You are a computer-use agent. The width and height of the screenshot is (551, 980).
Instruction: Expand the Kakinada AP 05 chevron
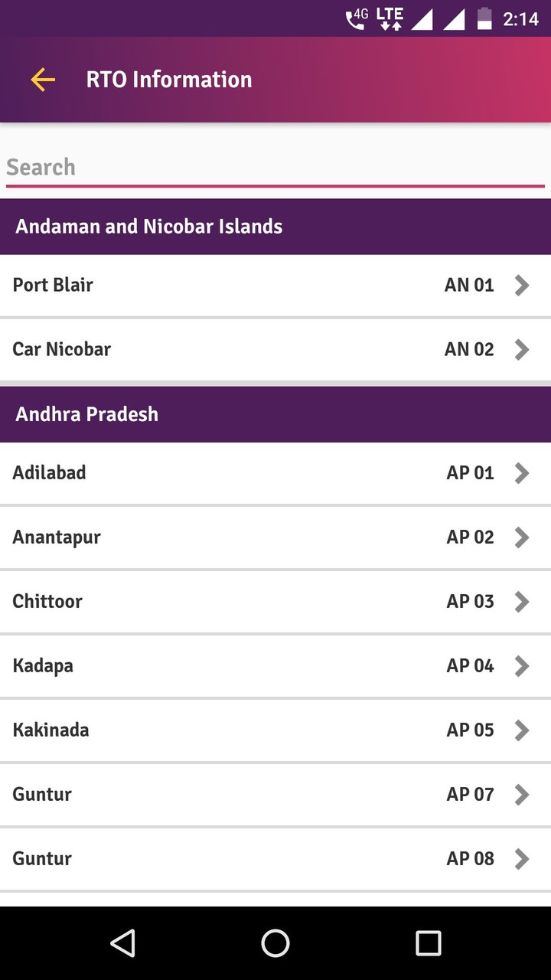point(522,730)
